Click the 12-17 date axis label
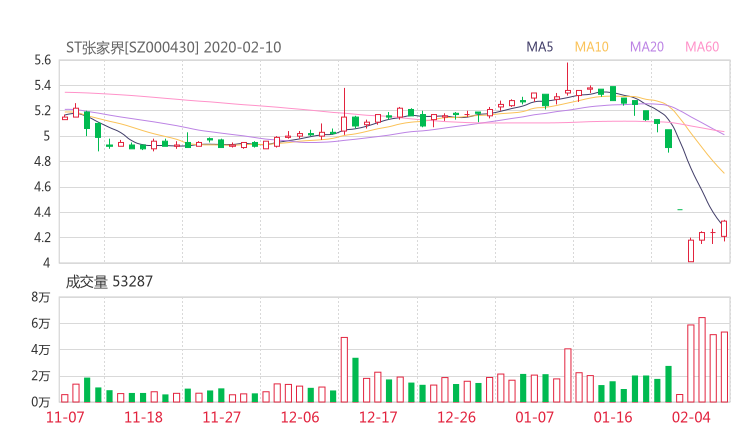Image resolution: width=740 pixels, height=440 pixels. (x=378, y=417)
